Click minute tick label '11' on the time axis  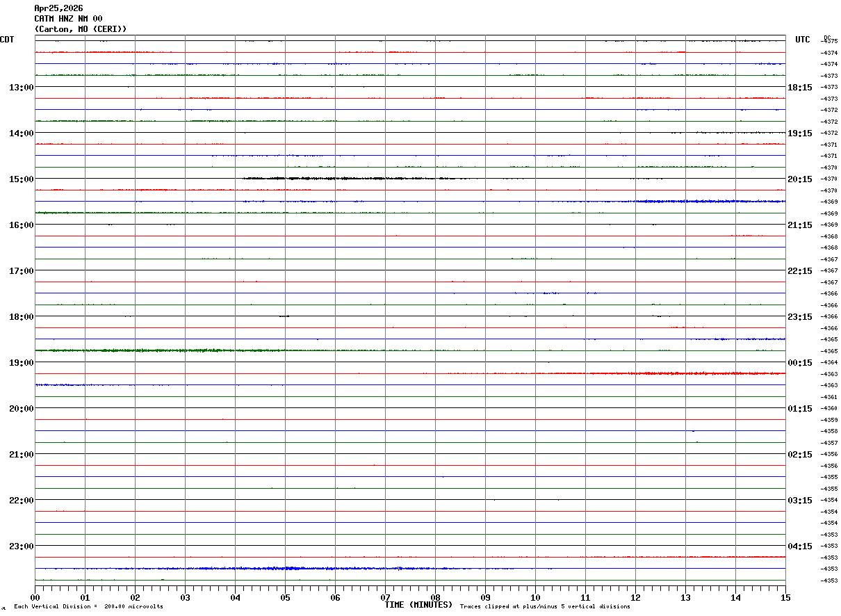585,597
